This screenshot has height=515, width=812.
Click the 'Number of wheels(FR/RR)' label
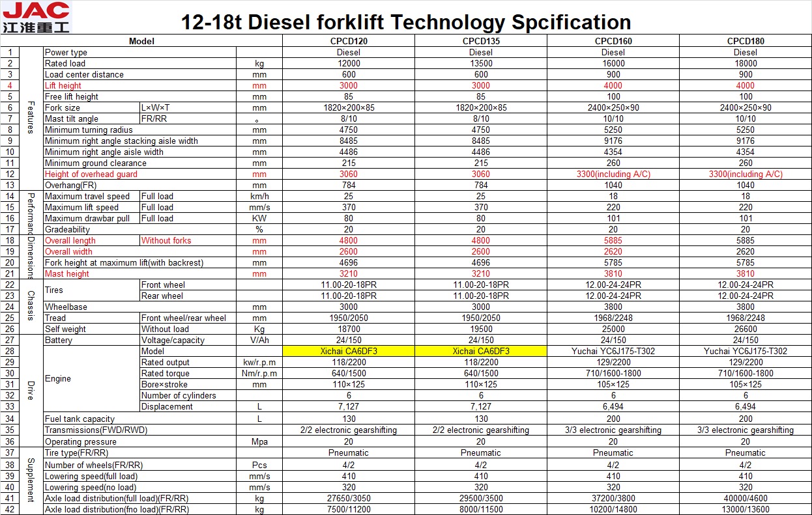pyautogui.click(x=94, y=466)
